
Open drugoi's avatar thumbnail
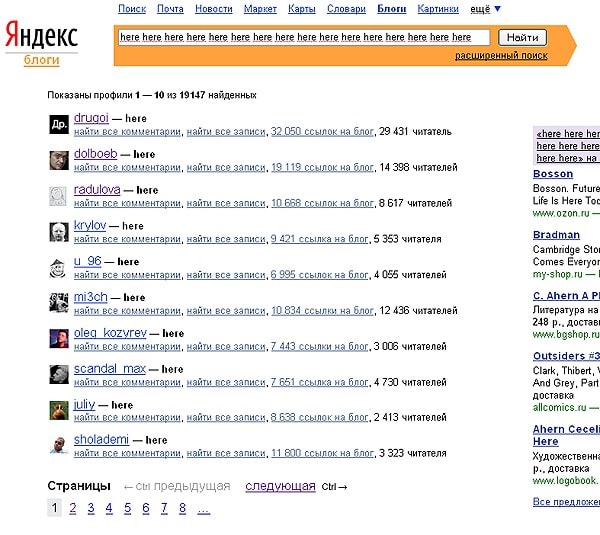pyautogui.click(x=59, y=124)
